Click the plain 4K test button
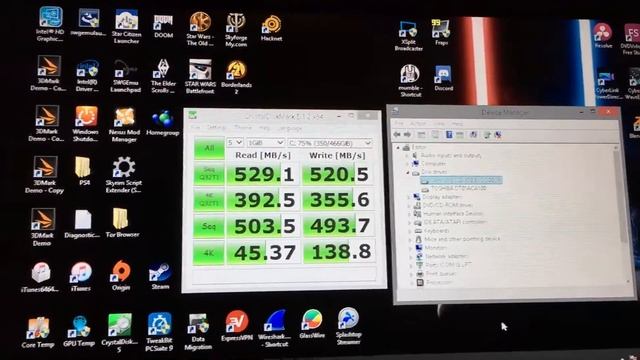 coord(208,252)
